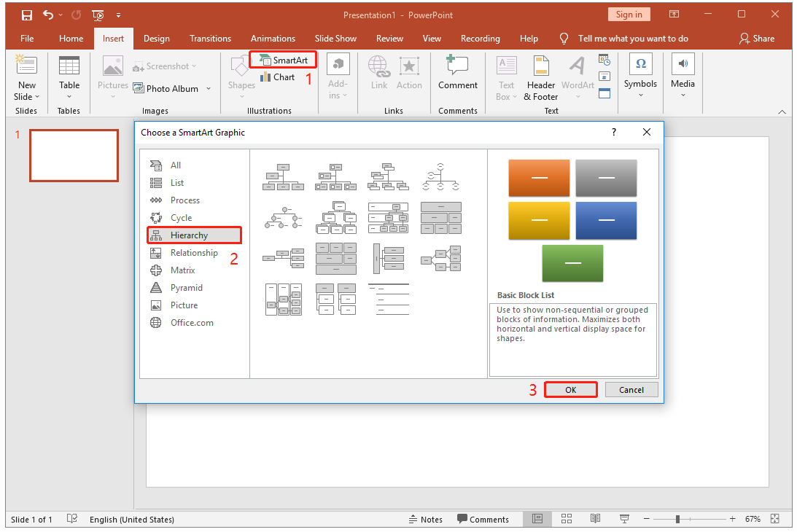Select the slide 1 thumbnail

[x=74, y=155]
